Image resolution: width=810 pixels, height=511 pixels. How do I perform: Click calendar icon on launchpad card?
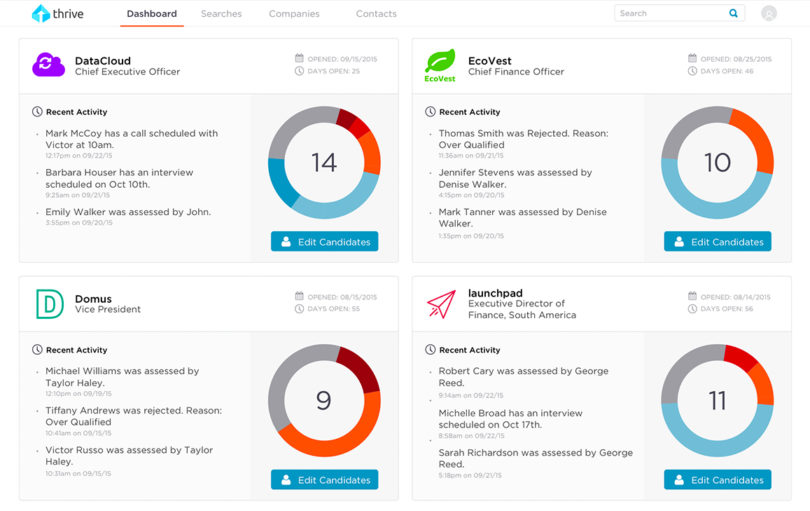(x=692, y=296)
